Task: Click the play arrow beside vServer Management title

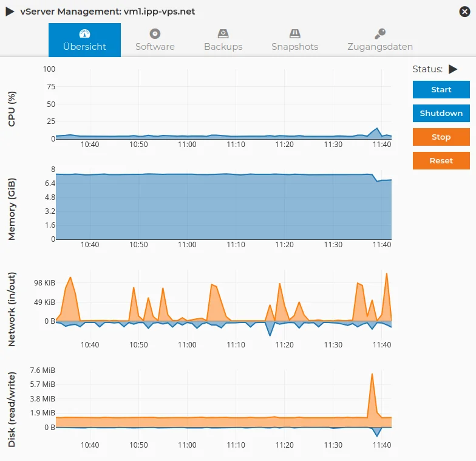Action: [x=10, y=12]
